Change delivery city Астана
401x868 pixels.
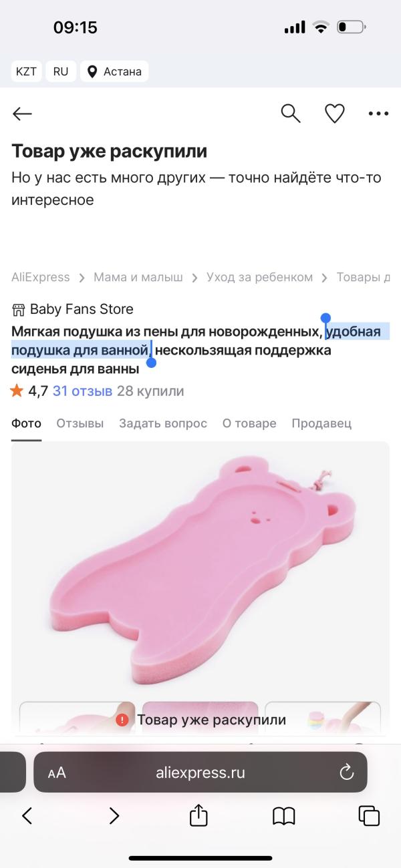(x=114, y=71)
